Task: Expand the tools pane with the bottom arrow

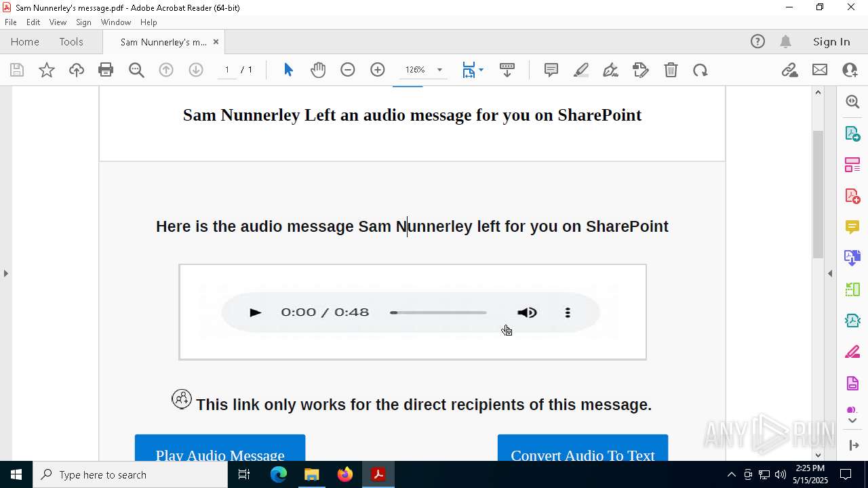Action: coord(853,445)
